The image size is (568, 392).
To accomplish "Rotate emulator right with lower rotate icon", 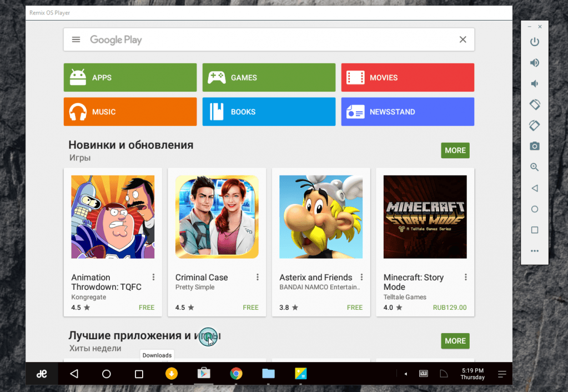I will pos(534,125).
